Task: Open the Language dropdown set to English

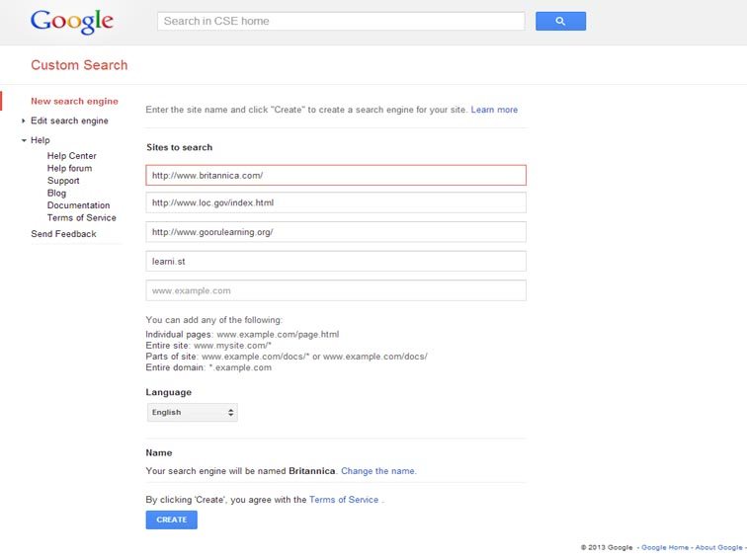Action: [x=192, y=413]
